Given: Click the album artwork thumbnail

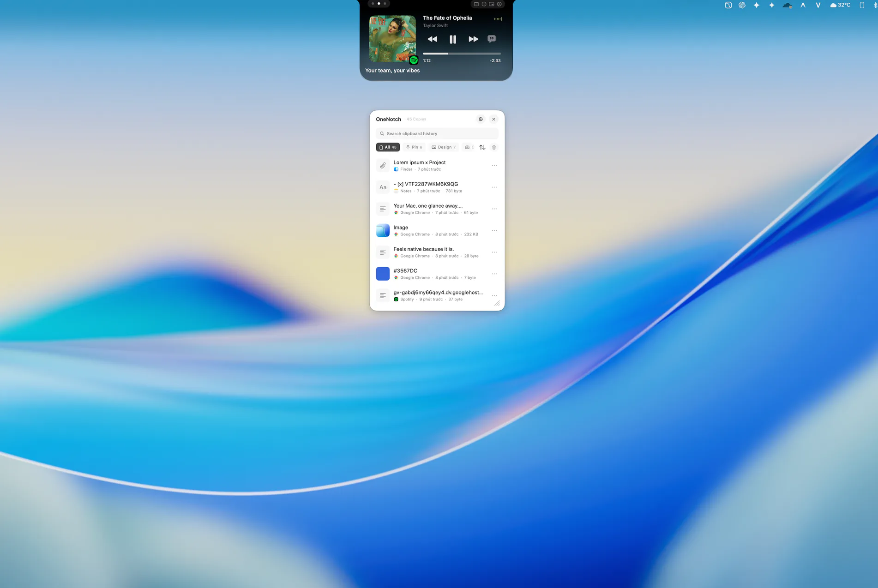Looking at the screenshot, I should pyautogui.click(x=392, y=39).
